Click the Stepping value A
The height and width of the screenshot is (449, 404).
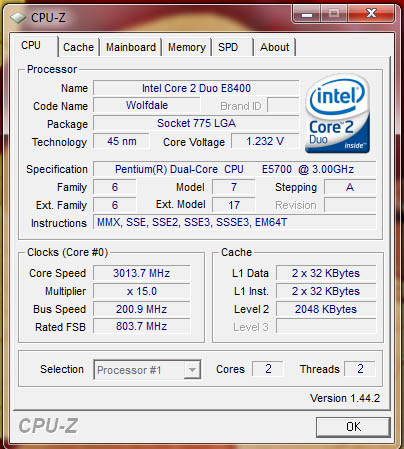tap(350, 187)
